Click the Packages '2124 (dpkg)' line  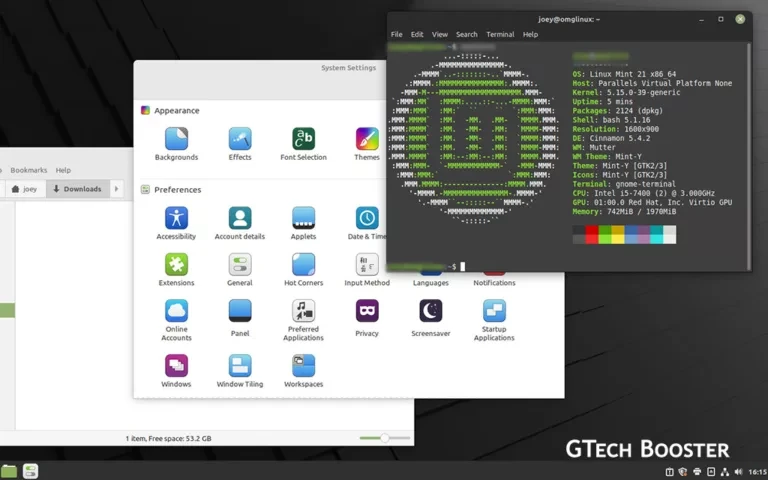(617, 111)
